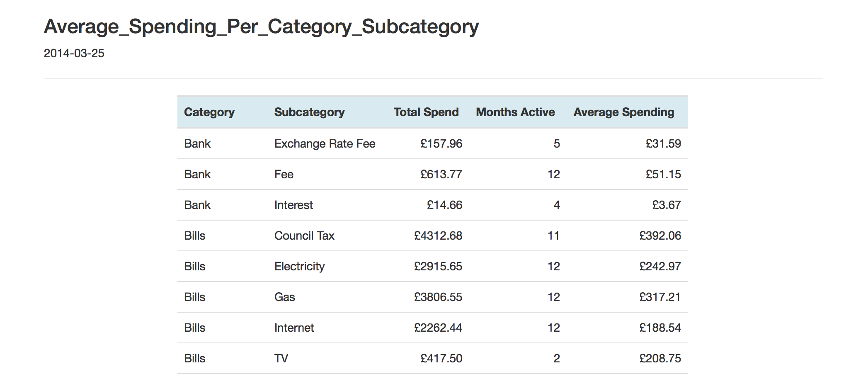
Task: Click the report date 2014-03-25
Action: pos(74,53)
